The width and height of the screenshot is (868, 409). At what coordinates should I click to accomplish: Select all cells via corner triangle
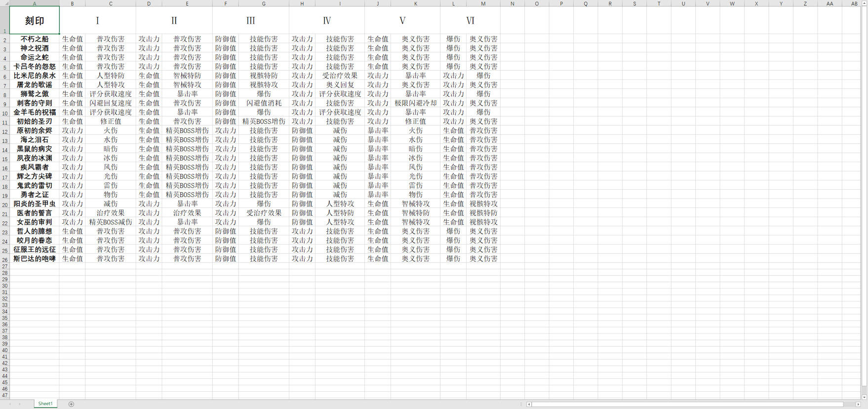point(5,3)
